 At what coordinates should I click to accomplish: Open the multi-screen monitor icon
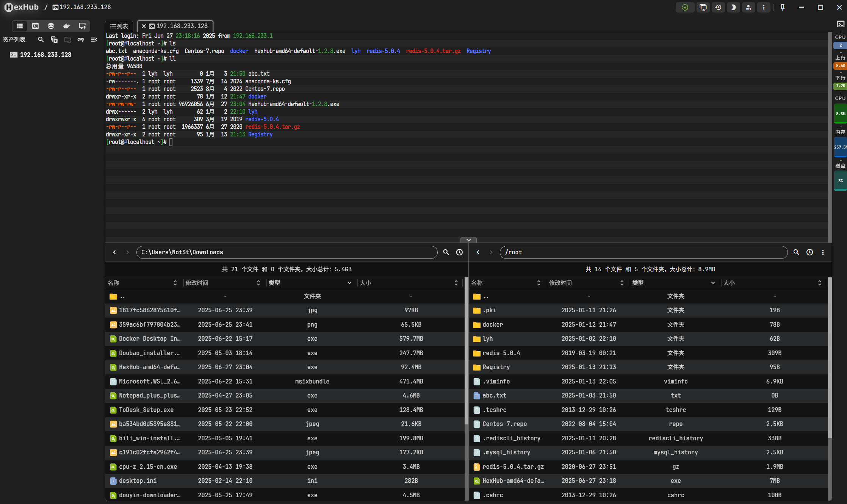point(703,7)
